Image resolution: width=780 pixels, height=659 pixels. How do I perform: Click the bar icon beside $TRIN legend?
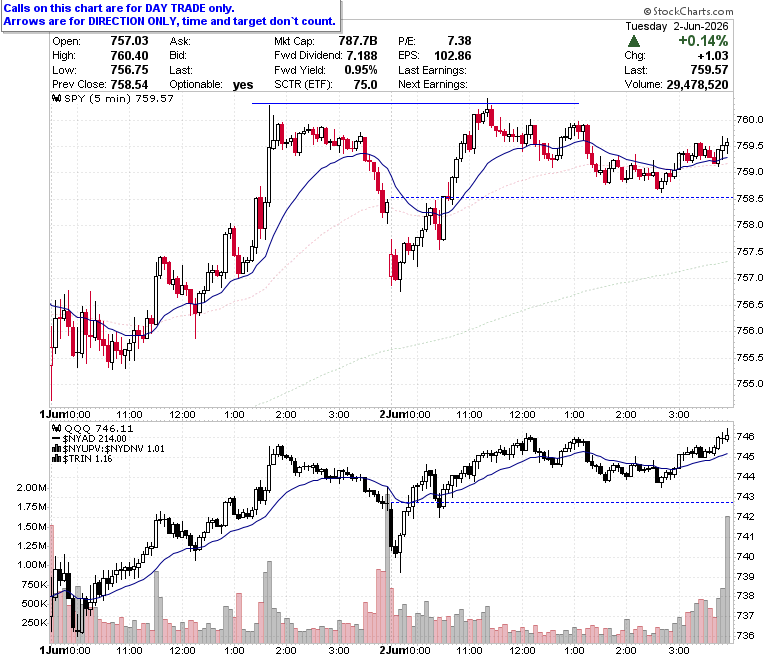pyautogui.click(x=56, y=459)
